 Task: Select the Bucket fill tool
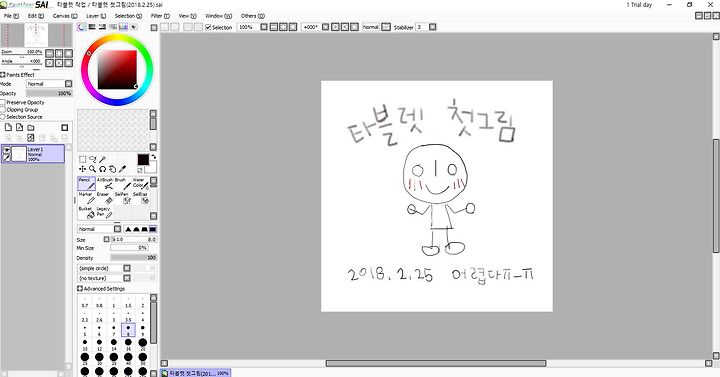tap(86, 212)
